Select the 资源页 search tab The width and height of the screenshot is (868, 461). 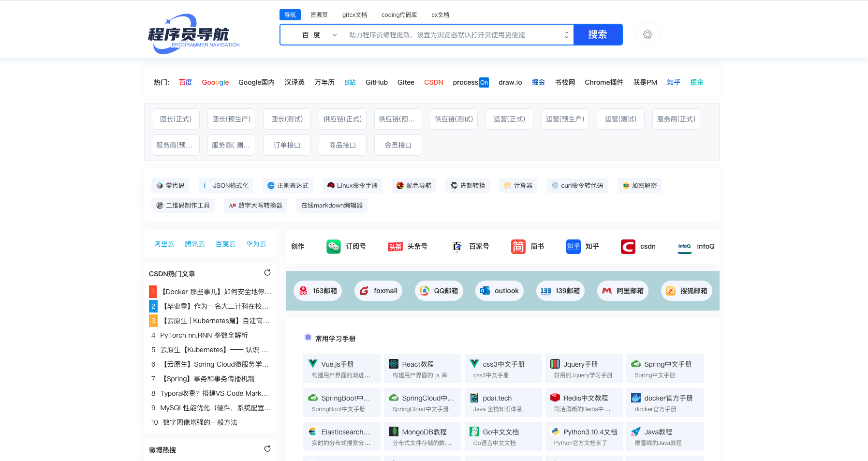click(319, 15)
